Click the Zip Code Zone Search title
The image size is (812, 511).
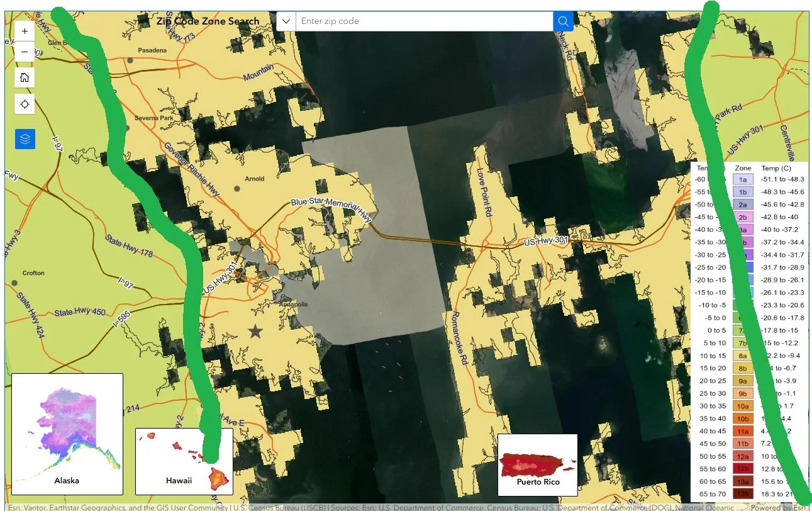[x=208, y=21]
